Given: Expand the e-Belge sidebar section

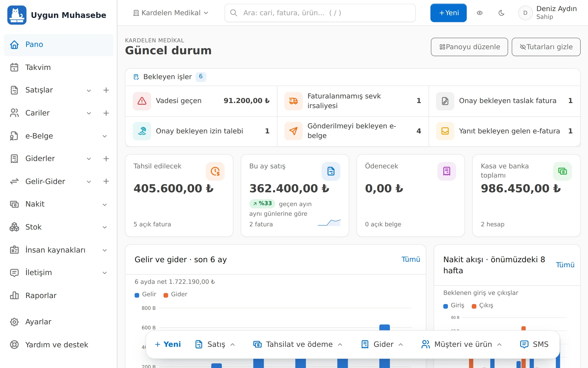Looking at the screenshot, I should 105,136.
